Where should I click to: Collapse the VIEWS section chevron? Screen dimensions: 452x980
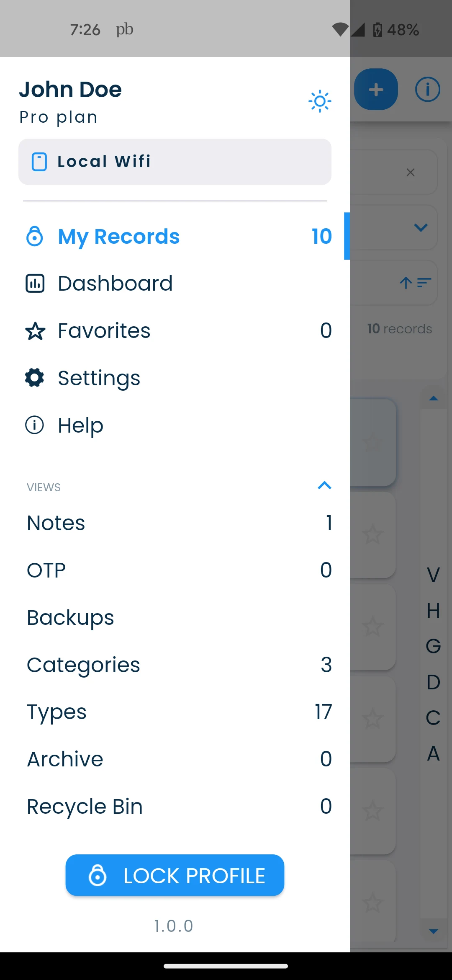pos(324,486)
